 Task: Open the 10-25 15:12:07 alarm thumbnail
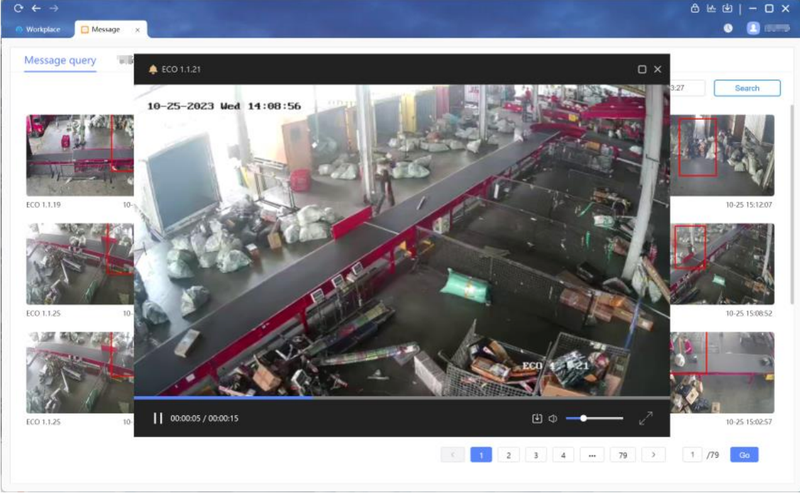722,155
